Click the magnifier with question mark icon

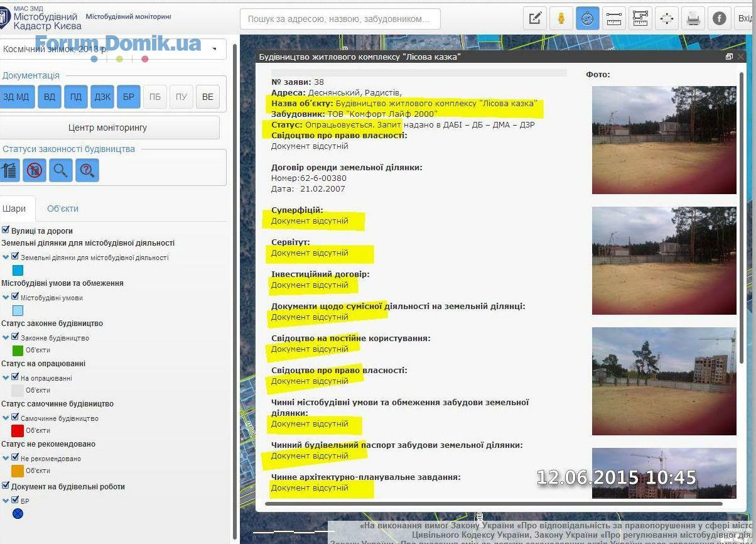[87, 170]
